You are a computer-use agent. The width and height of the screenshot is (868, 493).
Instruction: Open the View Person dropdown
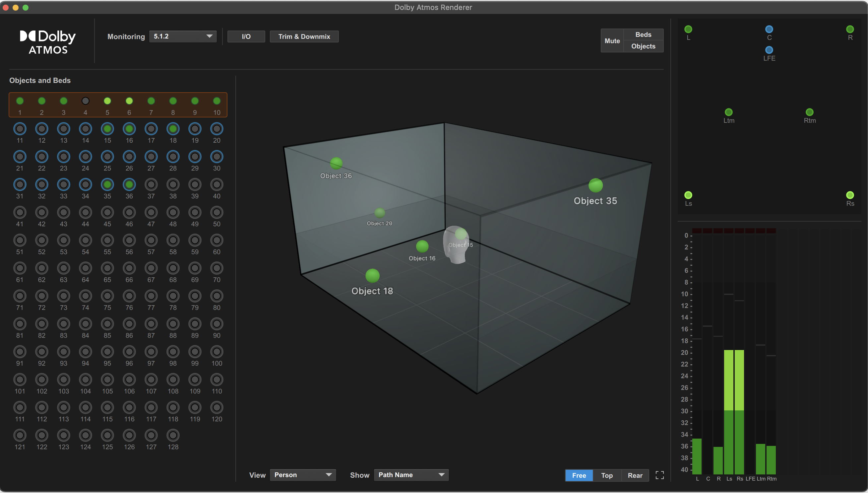click(303, 475)
